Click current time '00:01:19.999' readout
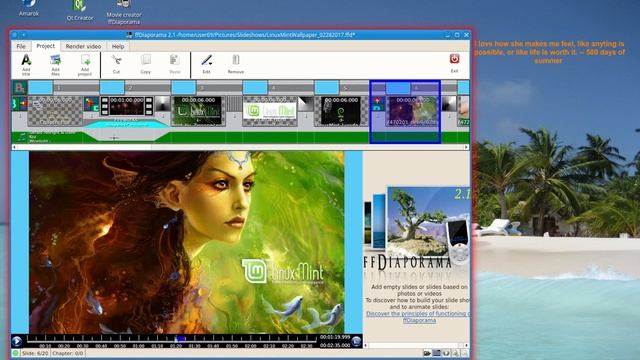640x360 pixels. 335,337
